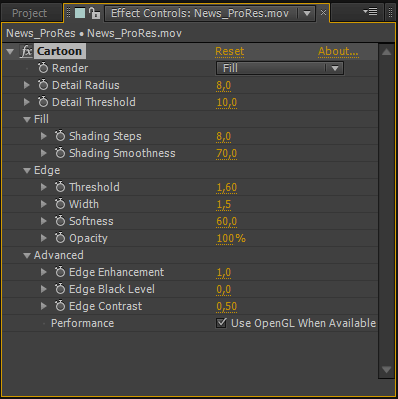Image resolution: width=398 pixels, height=399 pixels.
Task: Click the Shading Steps stopwatch icon
Action: click(x=60, y=136)
